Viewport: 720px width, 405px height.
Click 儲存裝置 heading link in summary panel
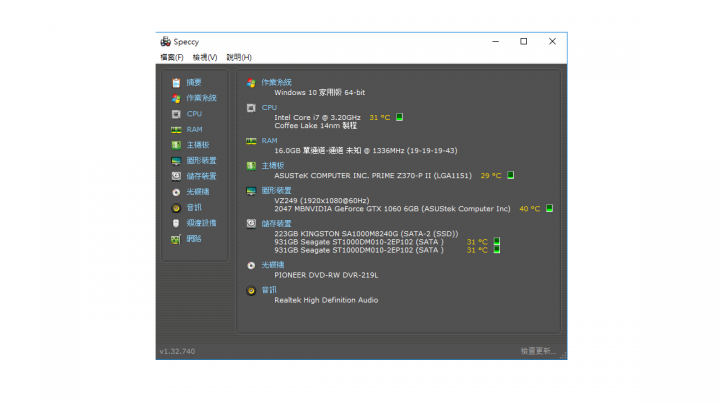(276, 224)
